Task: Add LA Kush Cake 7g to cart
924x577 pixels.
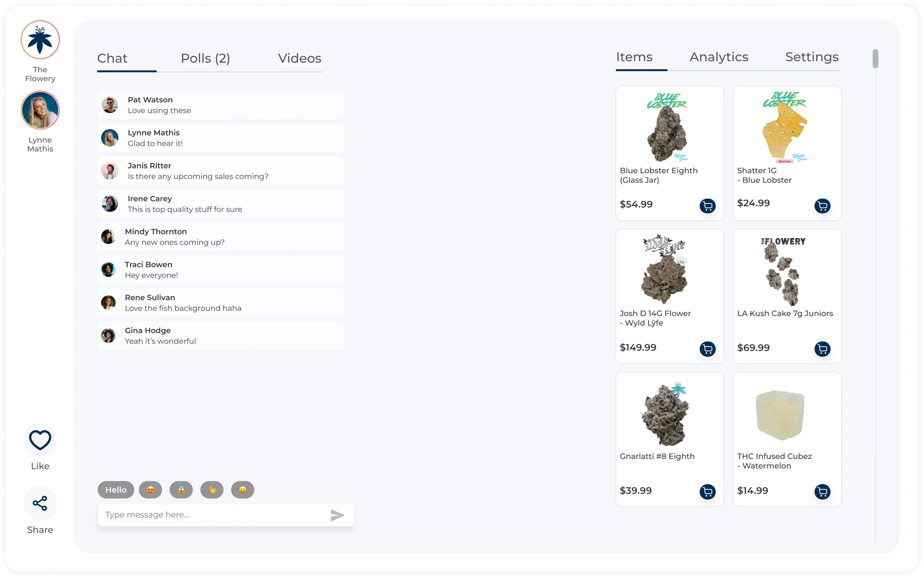Action: (x=822, y=349)
